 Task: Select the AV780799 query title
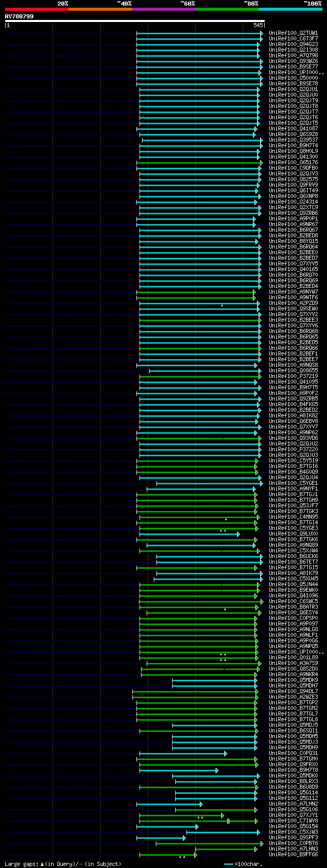pos(19,16)
